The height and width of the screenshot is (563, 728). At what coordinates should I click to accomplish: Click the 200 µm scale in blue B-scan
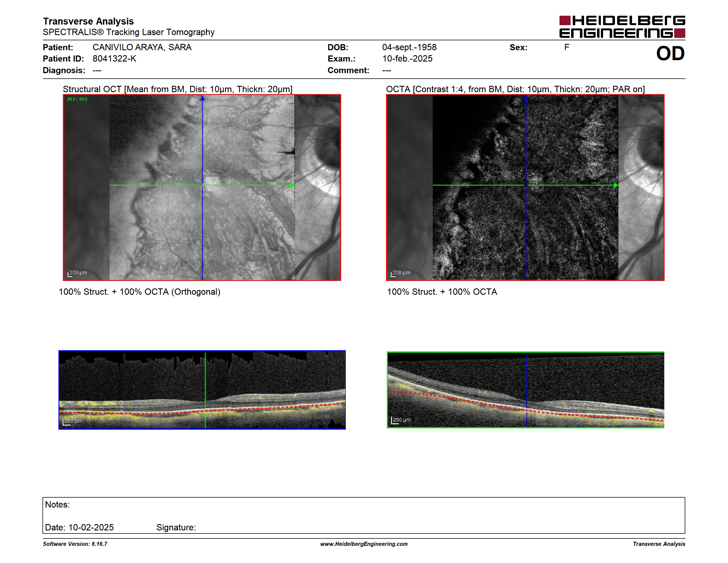pos(73,421)
